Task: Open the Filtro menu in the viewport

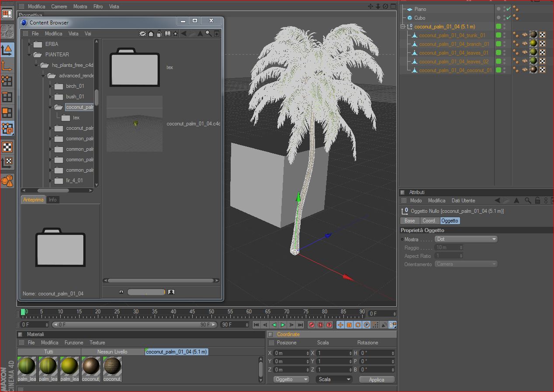Action: [98, 7]
